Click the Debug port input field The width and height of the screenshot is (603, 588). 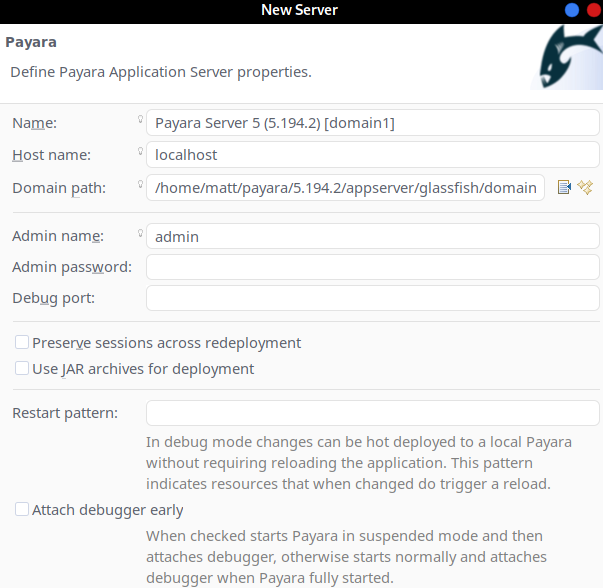(x=372, y=298)
